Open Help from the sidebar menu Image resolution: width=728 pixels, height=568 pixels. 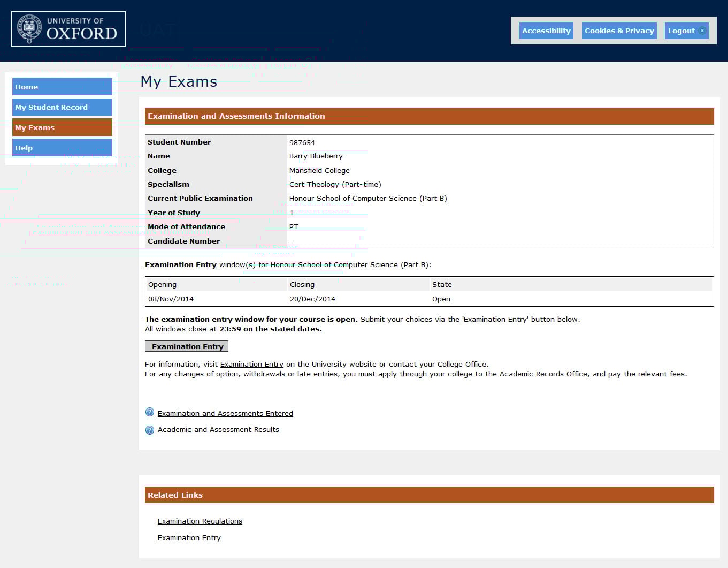62,148
